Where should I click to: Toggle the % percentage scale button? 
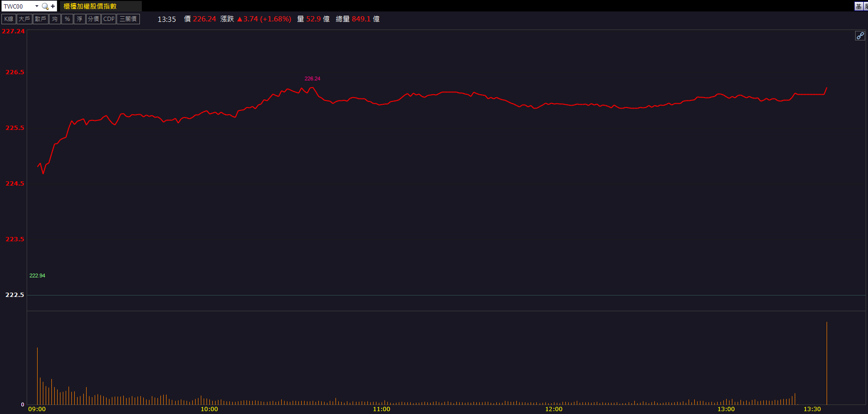[67, 19]
